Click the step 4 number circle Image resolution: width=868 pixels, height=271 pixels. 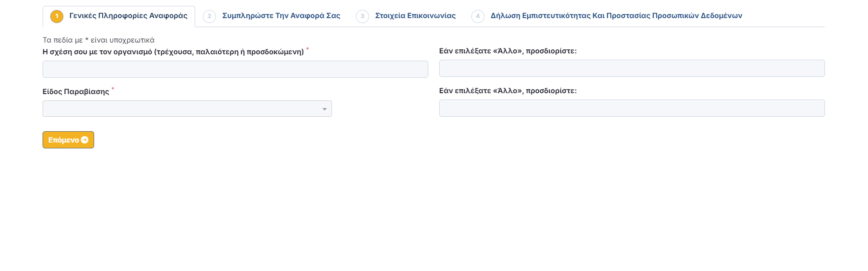[x=478, y=16]
